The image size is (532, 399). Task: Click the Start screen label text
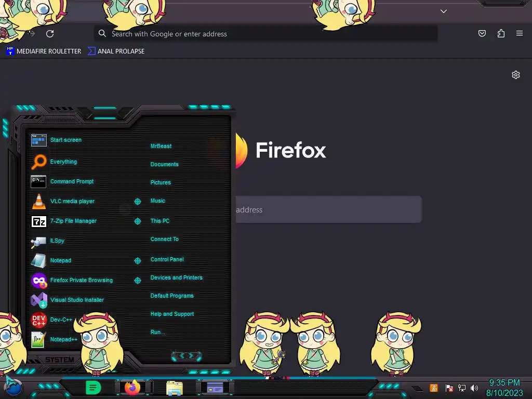click(66, 140)
